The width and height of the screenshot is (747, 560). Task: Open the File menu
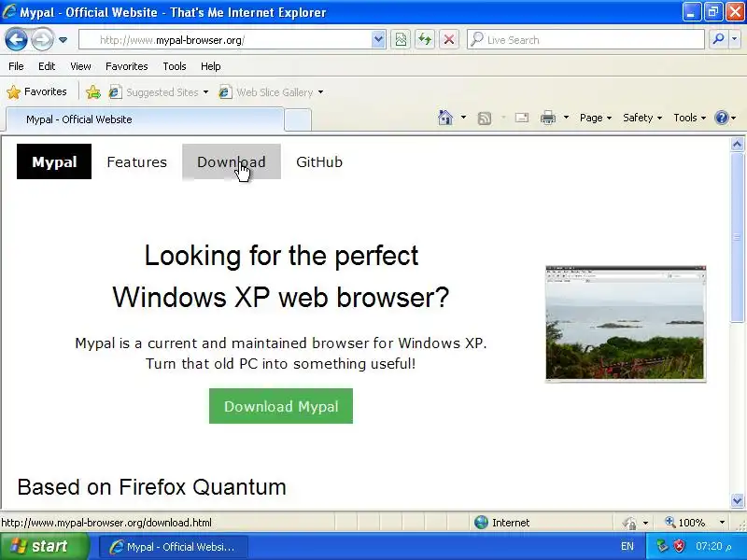[x=16, y=66]
